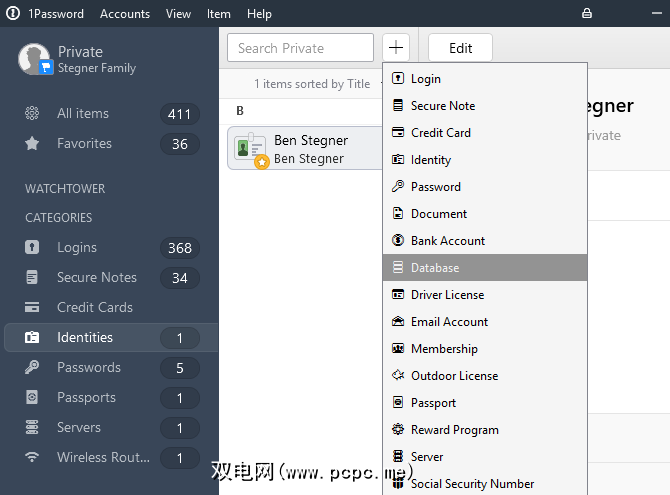670x495 pixels.
Task: Click the Membership icon in dropdown
Action: (398, 348)
